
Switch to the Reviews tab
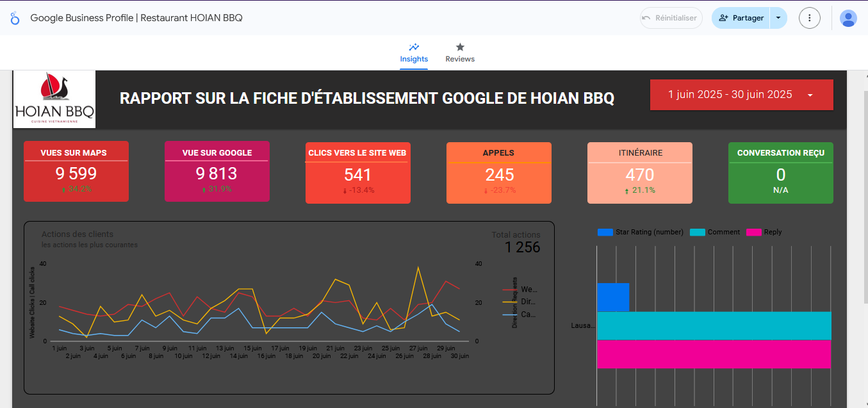coord(460,53)
